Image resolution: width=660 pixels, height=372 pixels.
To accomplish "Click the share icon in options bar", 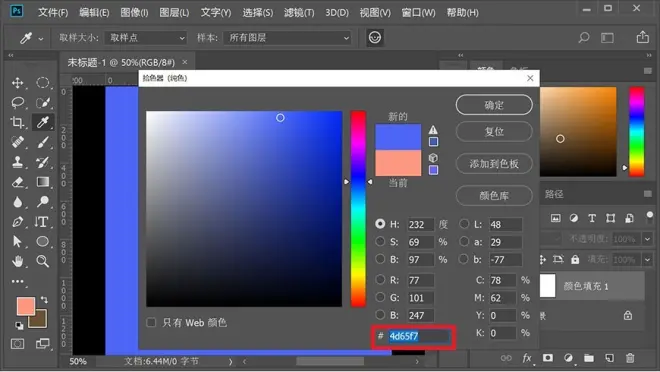I will [x=642, y=37].
